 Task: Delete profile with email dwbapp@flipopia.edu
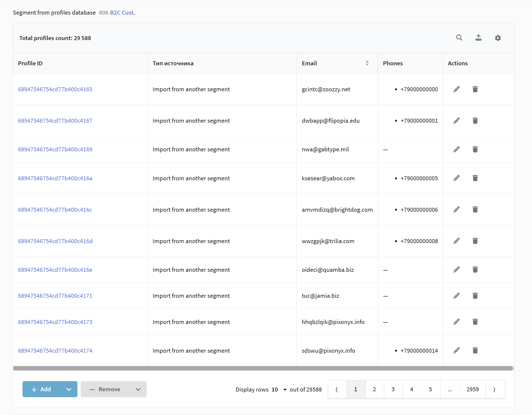coord(475,121)
